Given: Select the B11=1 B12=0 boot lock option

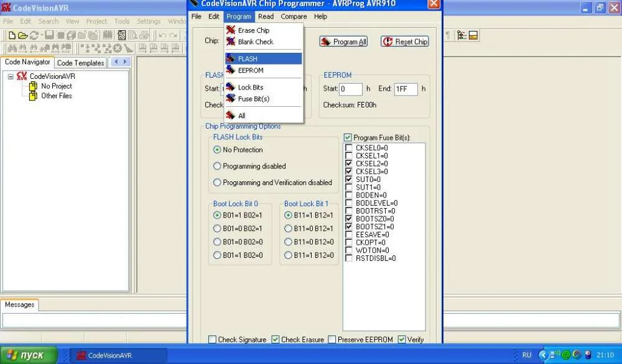Looking at the screenshot, I should [x=289, y=255].
